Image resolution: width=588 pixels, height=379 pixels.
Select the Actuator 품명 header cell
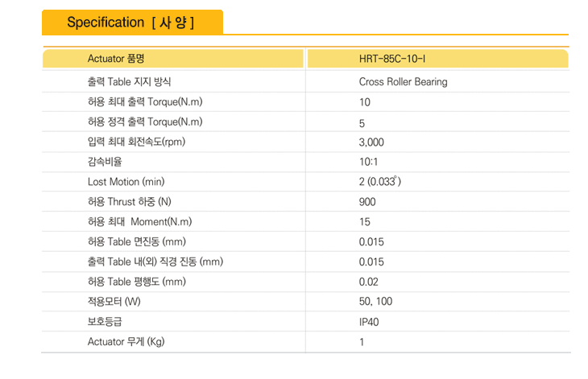pyautogui.click(x=173, y=59)
